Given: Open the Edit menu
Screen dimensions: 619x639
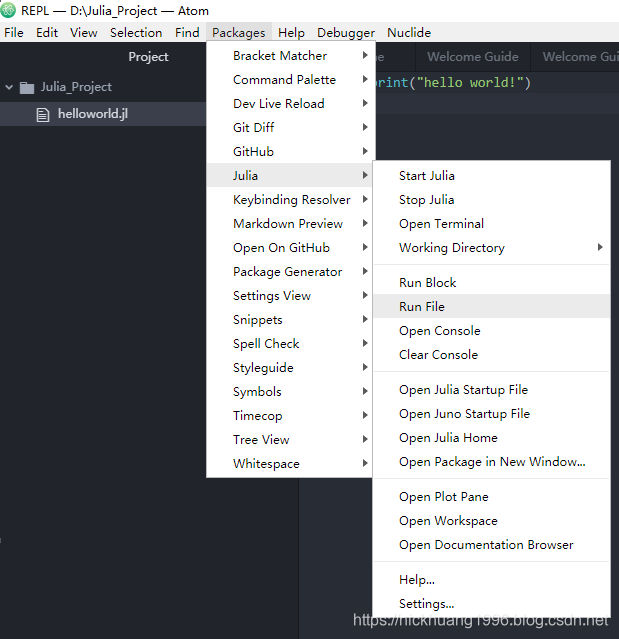Looking at the screenshot, I should (x=47, y=33).
